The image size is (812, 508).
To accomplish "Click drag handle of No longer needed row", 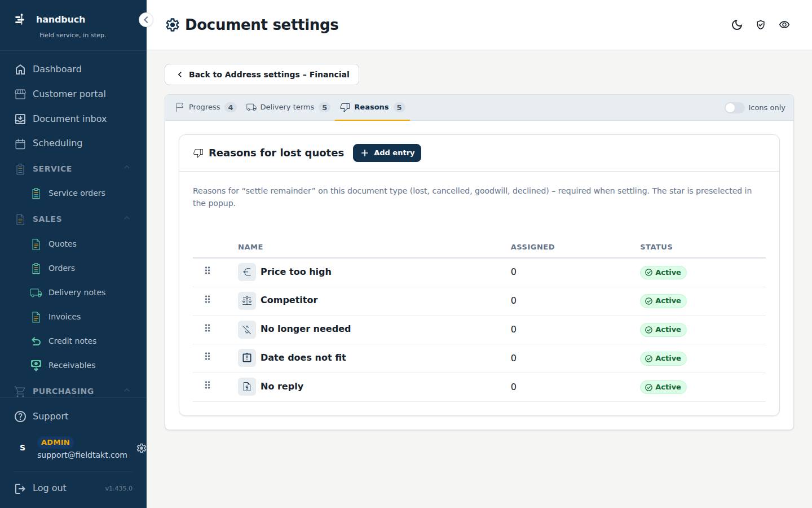I will point(208,329).
